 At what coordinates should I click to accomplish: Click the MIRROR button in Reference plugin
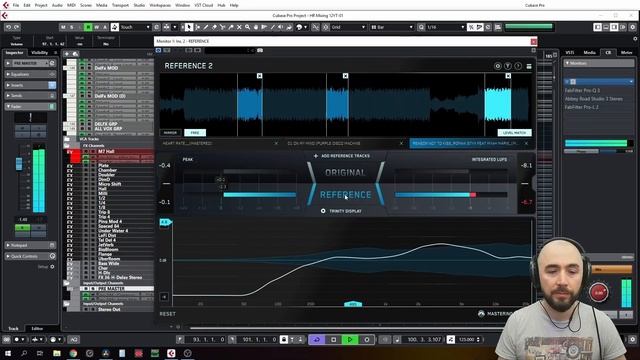170,133
